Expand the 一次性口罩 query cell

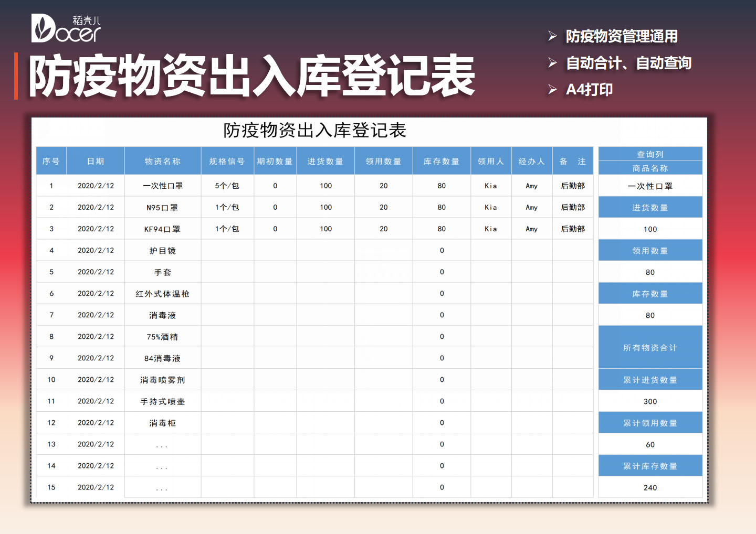point(650,185)
